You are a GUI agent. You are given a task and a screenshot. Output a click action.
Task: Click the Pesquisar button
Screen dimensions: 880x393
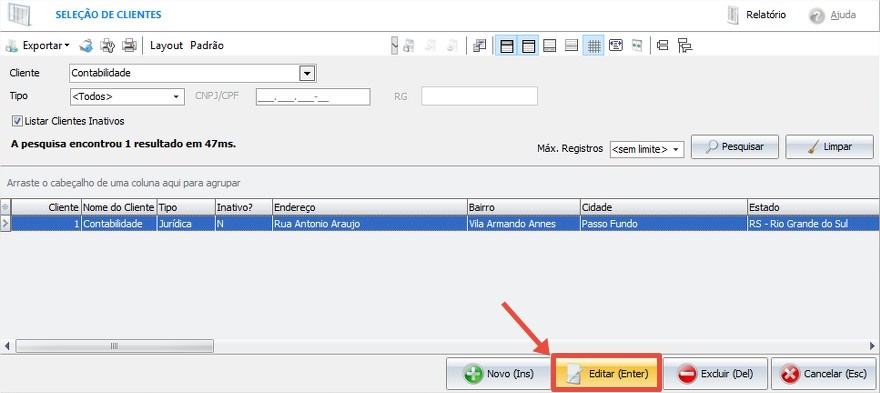pos(735,147)
